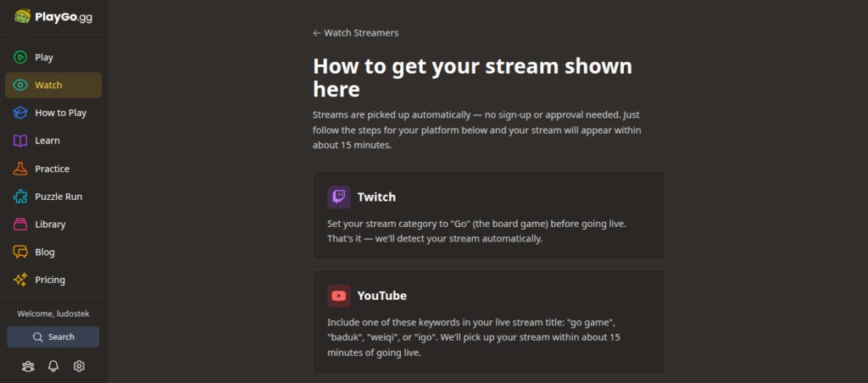Click the Blog chat bubble icon
The image size is (868, 383).
(x=20, y=253)
